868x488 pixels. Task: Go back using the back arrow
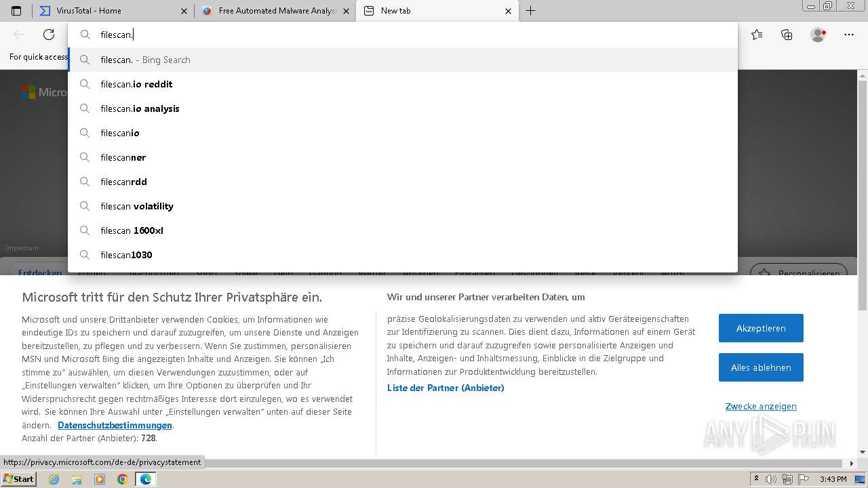click(19, 35)
